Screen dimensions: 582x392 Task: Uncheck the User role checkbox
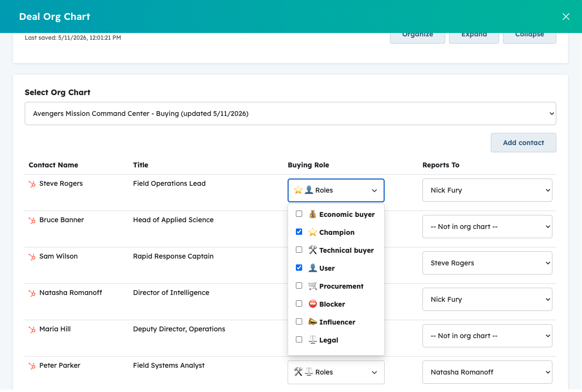(299, 268)
